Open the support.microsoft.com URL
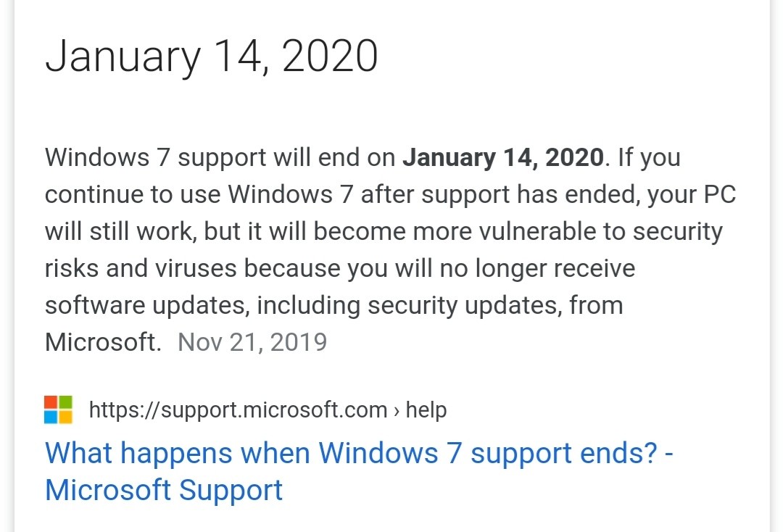The height and width of the screenshot is (532, 783). click(237, 410)
